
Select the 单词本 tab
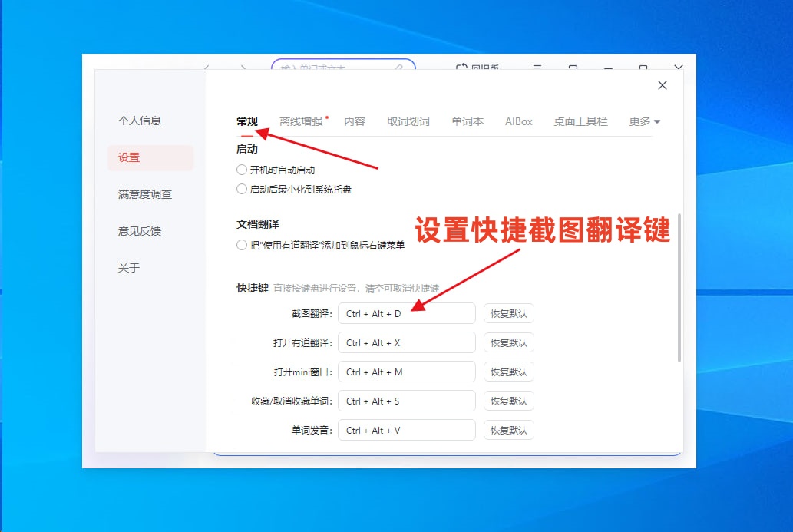pyautogui.click(x=468, y=121)
